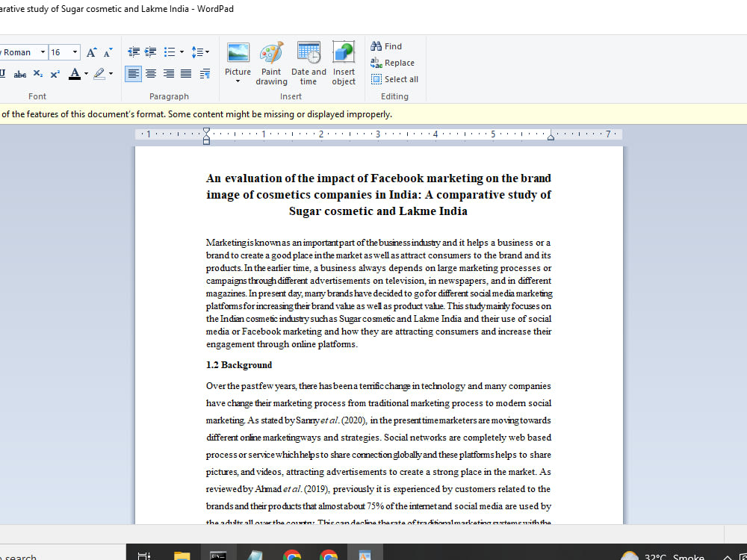Center align the text
This screenshot has height=560, width=747.
(x=151, y=74)
